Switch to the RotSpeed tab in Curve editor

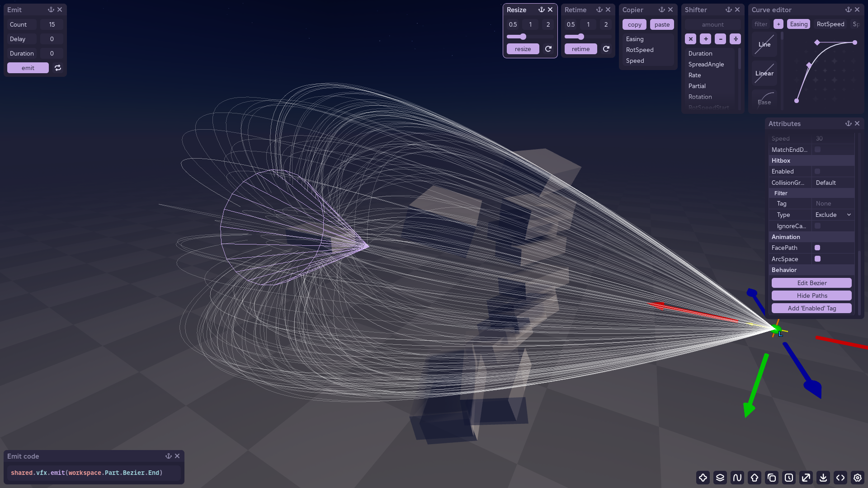click(x=830, y=24)
